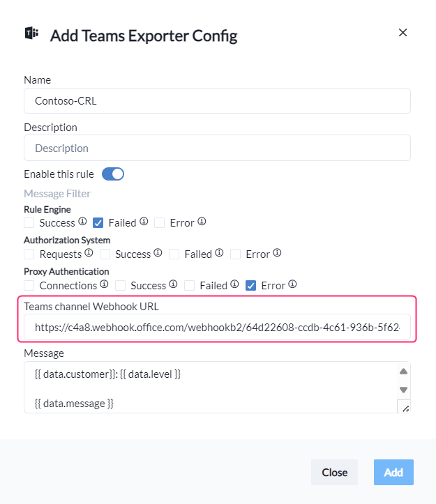
Task: Click the Microsoft Teams logo icon
Action: (x=31, y=34)
